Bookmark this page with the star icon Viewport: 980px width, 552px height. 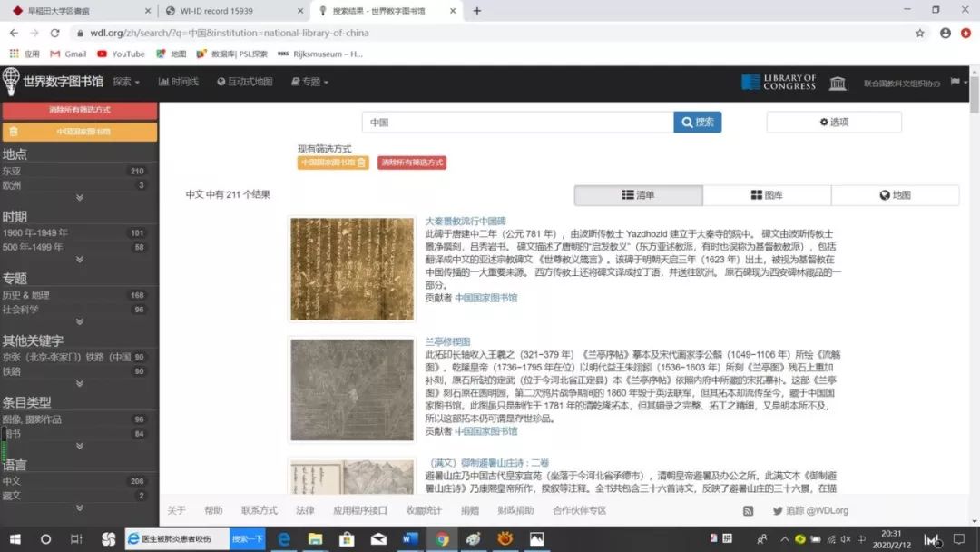(919, 33)
